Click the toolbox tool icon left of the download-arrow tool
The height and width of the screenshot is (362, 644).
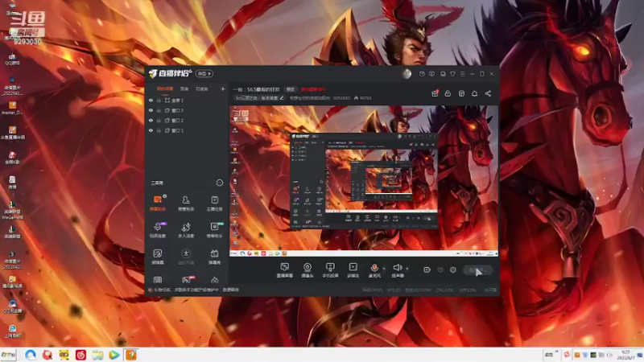point(157,257)
